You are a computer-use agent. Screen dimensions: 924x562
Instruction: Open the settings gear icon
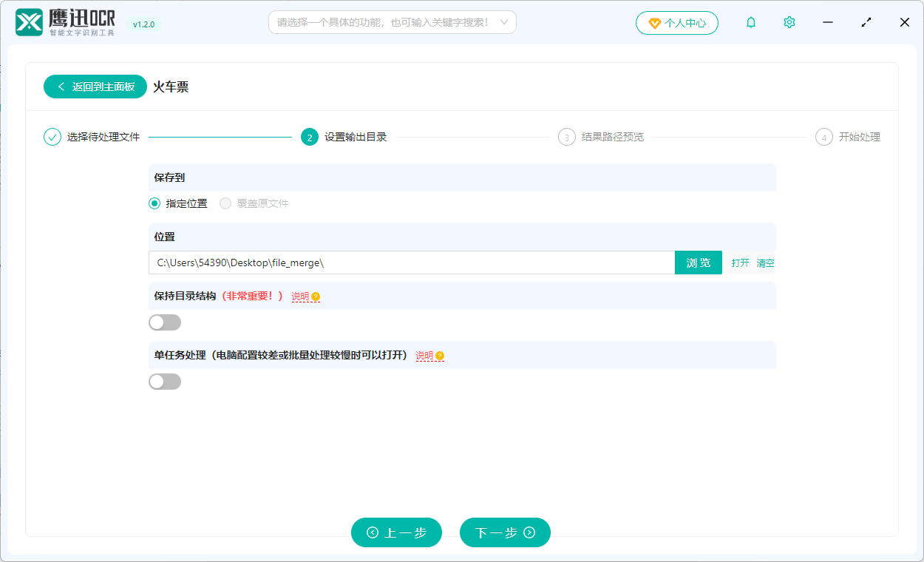pyautogui.click(x=789, y=22)
